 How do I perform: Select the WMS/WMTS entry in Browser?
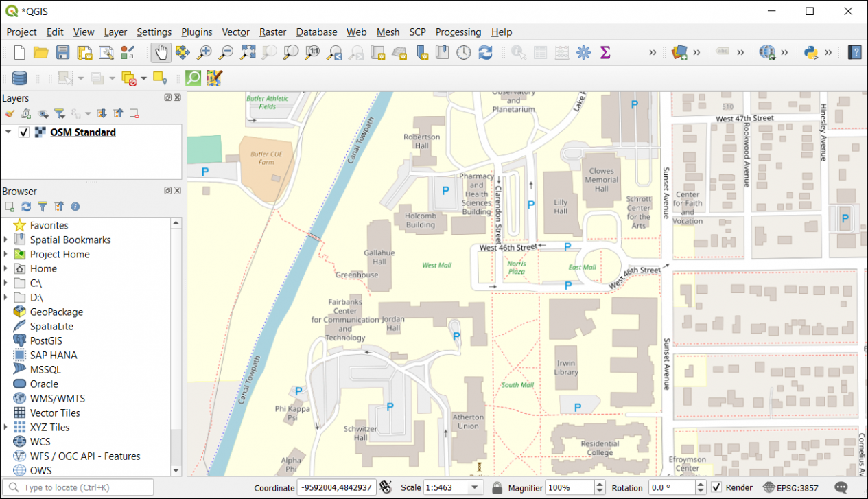coord(58,398)
